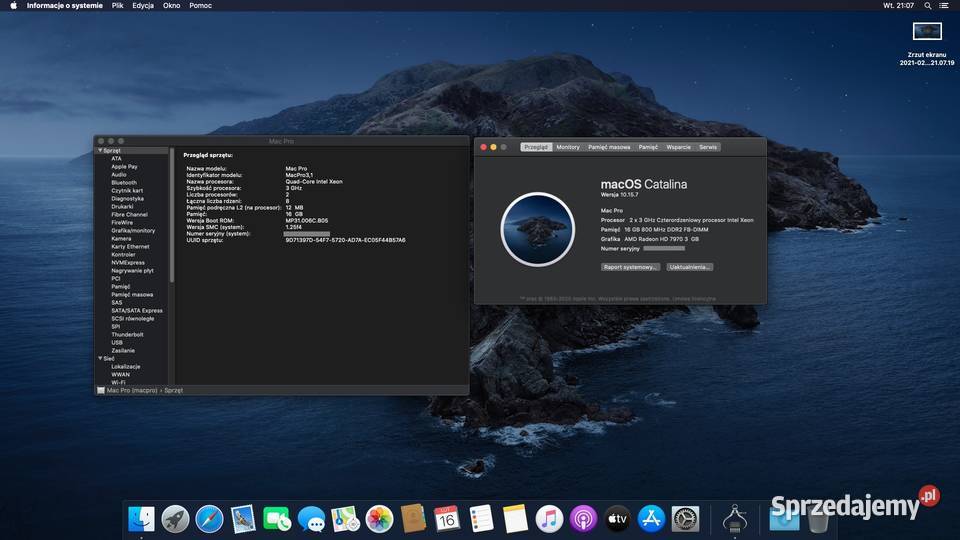This screenshot has height=540, width=960.
Task: Open Notes from the Dock
Action: [515, 519]
